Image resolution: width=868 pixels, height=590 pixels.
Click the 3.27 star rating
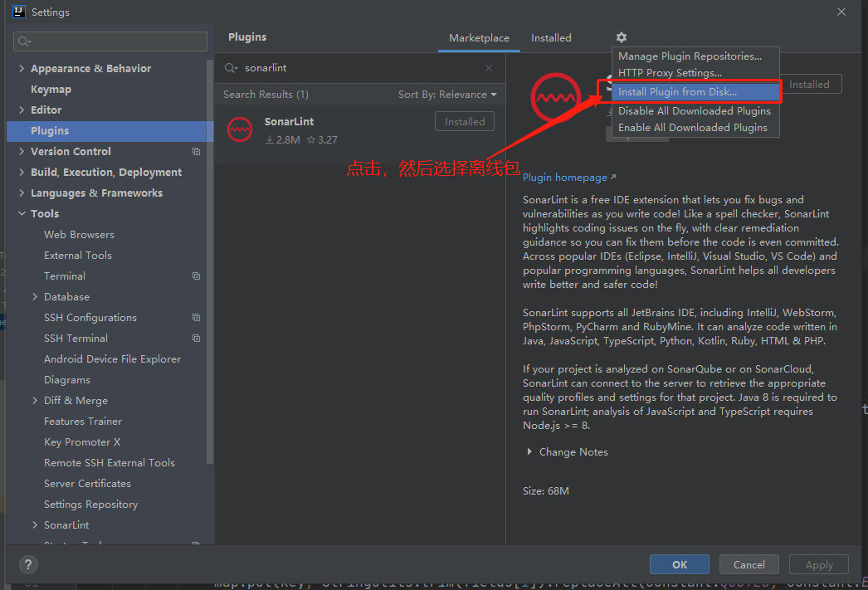coord(322,140)
